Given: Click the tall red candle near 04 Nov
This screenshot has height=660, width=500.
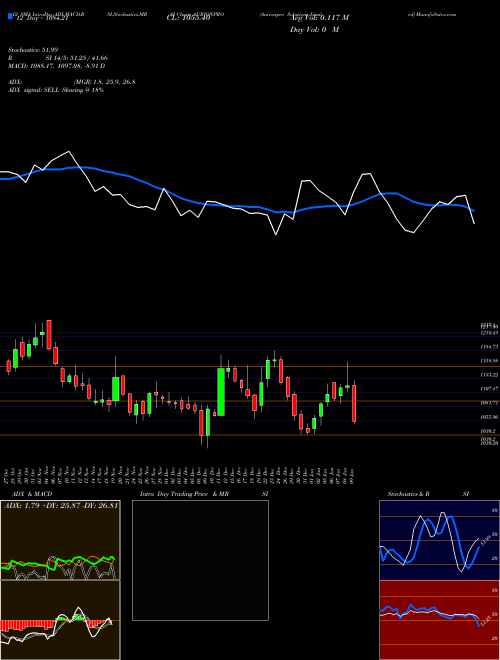Looking at the screenshot, I should coord(49,335).
